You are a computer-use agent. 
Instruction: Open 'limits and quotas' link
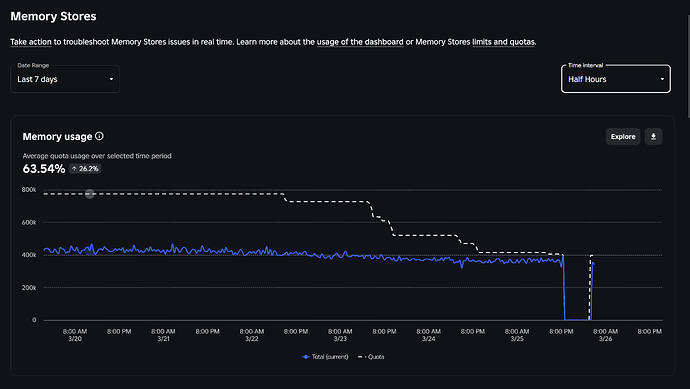coord(503,42)
